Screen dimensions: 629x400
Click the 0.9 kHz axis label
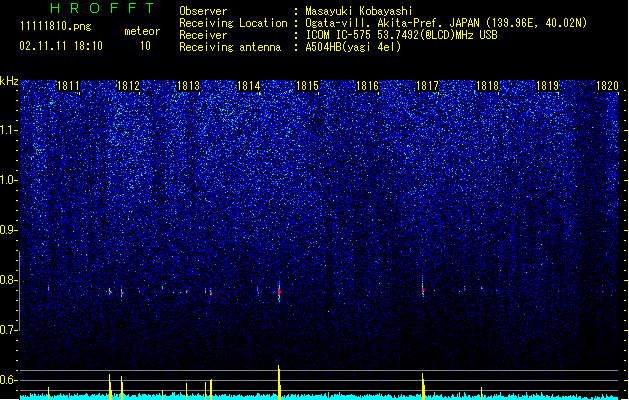tap(8, 230)
